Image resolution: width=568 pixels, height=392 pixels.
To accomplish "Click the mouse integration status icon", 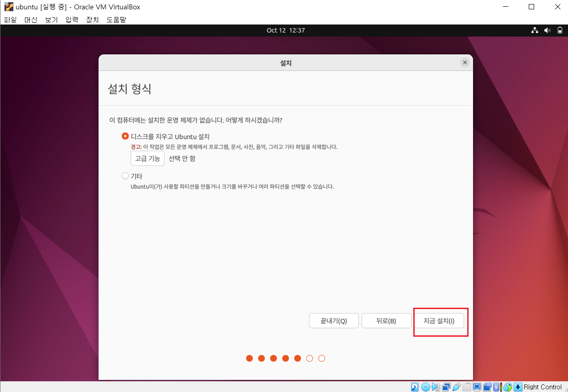I will coord(508,387).
